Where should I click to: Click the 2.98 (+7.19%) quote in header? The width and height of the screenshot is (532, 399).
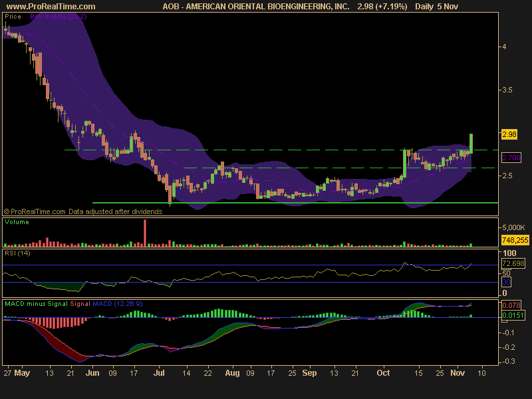click(382, 7)
